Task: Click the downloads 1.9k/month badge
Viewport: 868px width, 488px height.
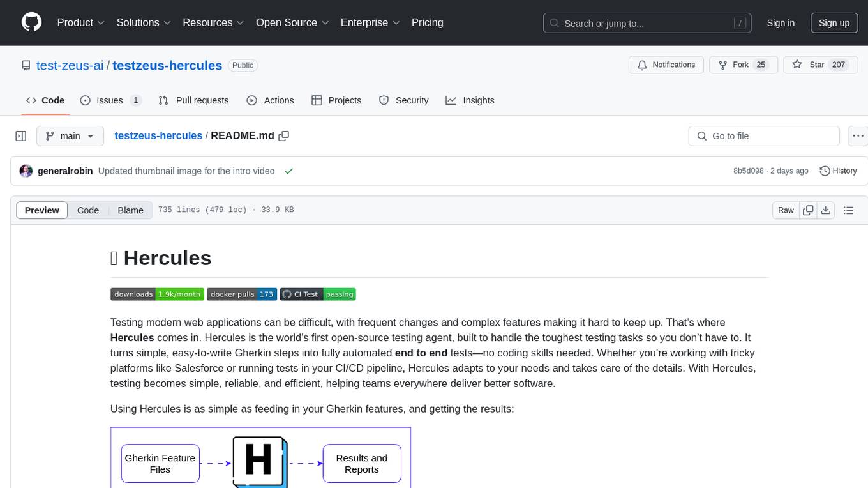Action: tap(157, 294)
